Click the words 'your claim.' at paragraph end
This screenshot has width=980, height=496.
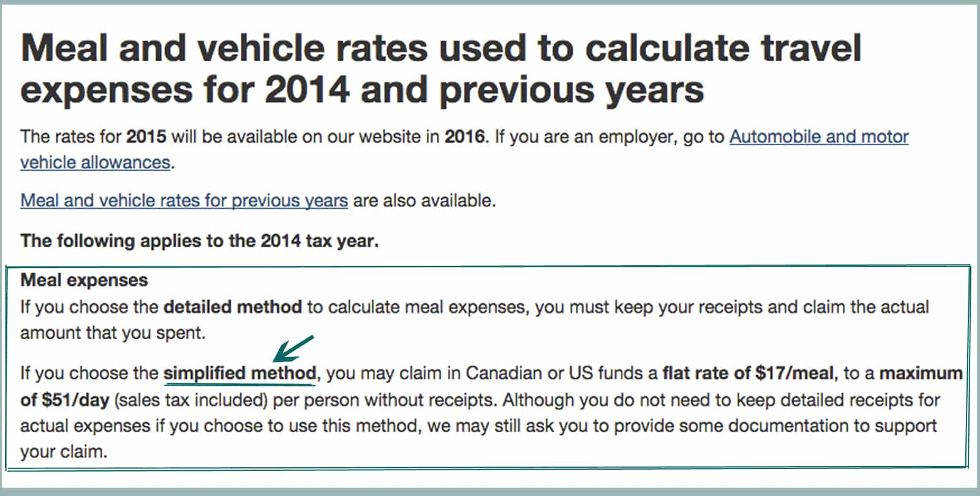click(x=64, y=453)
